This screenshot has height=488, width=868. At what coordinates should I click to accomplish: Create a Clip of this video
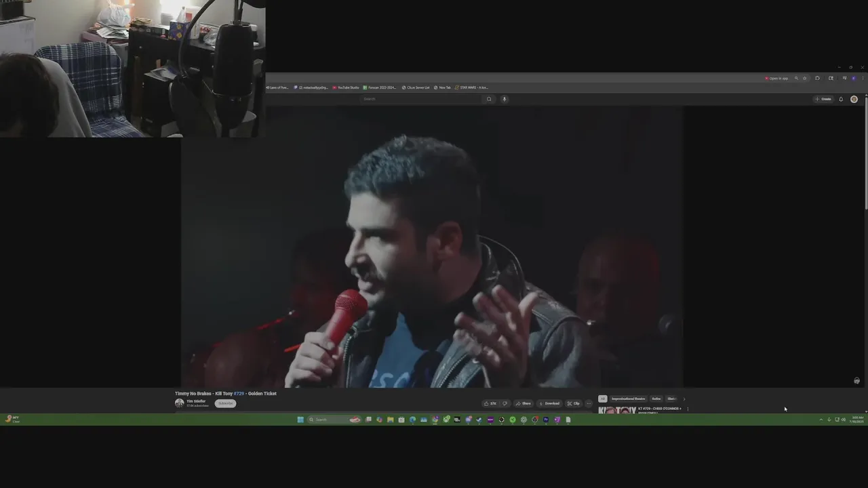click(x=574, y=403)
